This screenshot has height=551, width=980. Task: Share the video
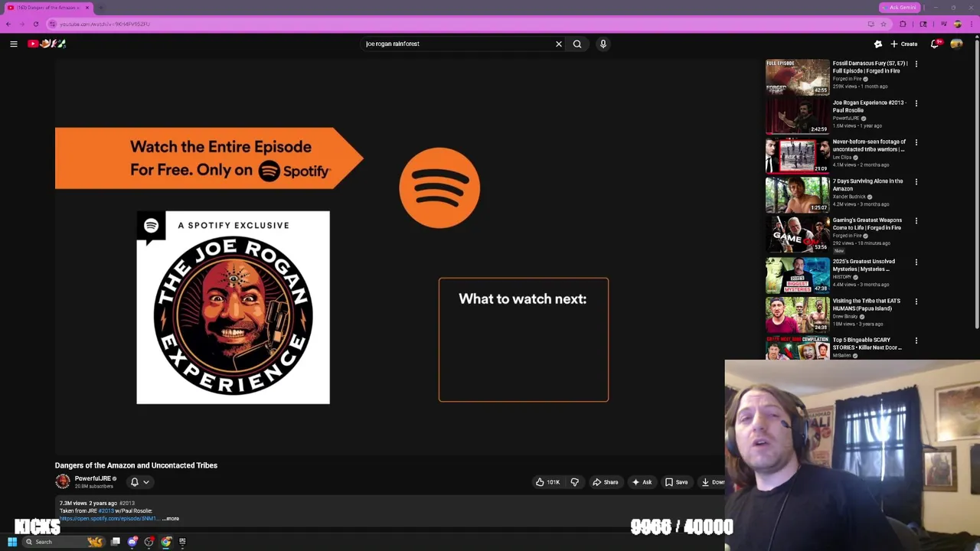(x=606, y=482)
